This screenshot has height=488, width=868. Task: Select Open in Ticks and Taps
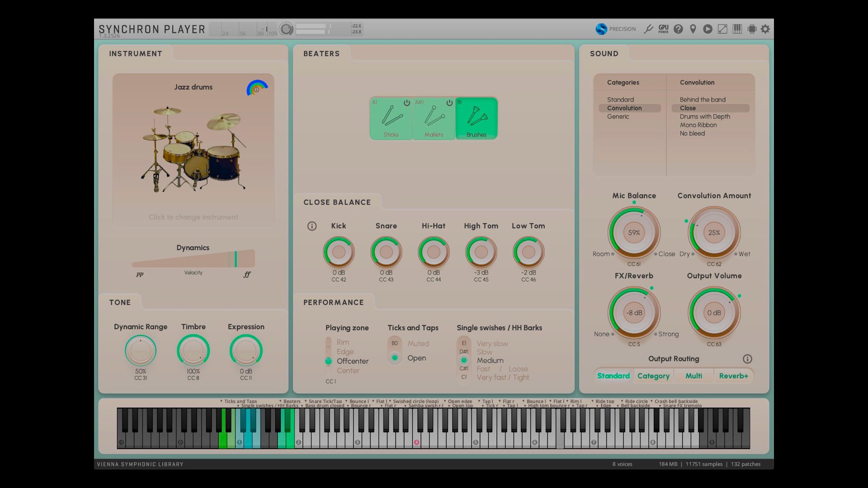point(416,358)
